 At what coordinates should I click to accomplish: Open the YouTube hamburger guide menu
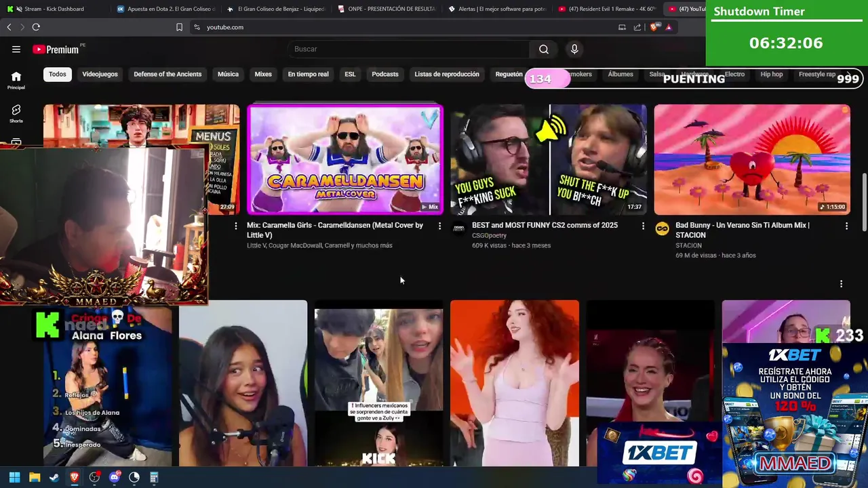(x=16, y=49)
